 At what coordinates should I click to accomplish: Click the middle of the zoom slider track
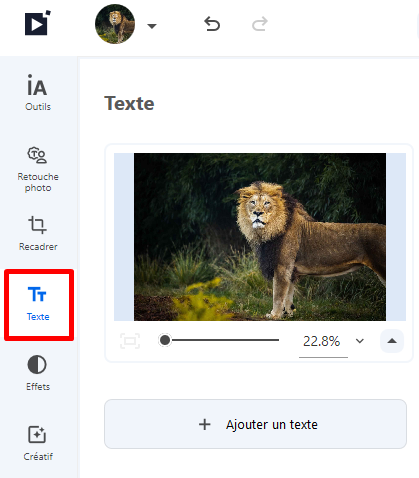[x=222, y=340]
